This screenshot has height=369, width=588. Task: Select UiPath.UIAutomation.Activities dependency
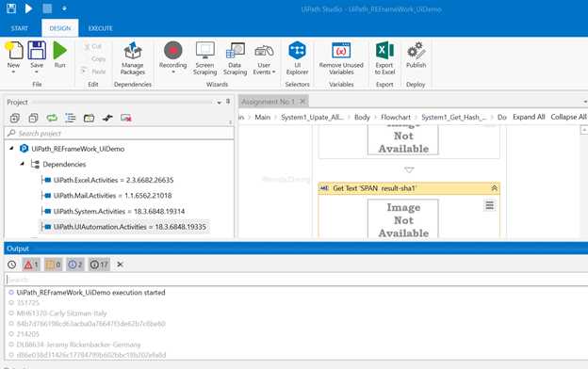(x=129, y=227)
